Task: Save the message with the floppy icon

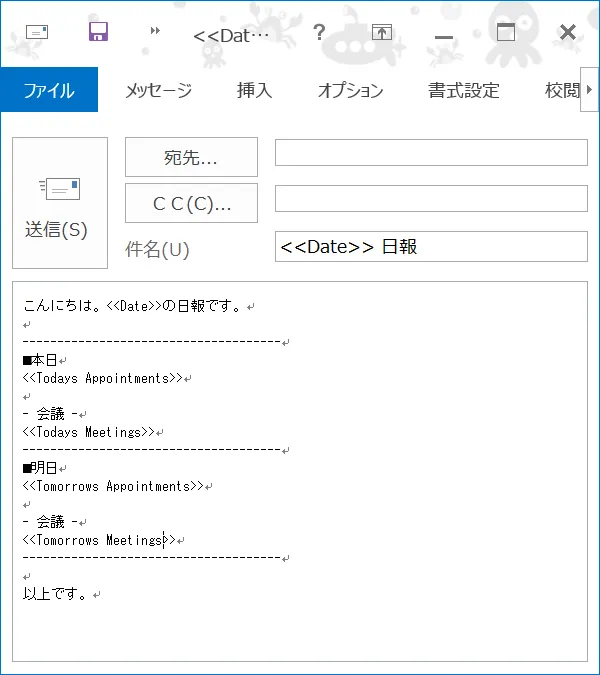Action: [99, 31]
